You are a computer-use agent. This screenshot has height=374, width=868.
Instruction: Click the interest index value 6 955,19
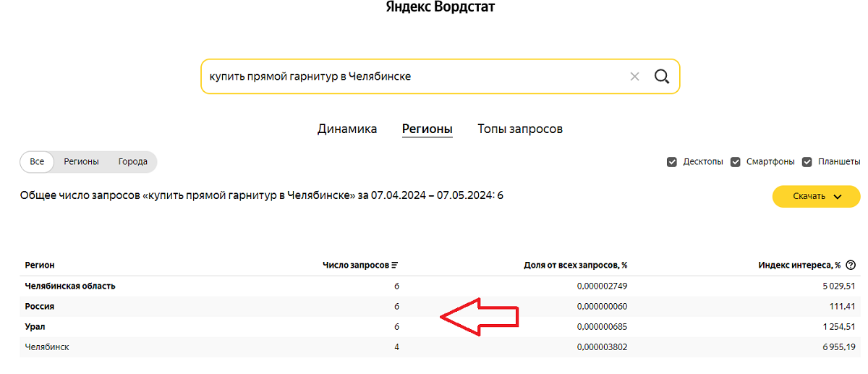click(x=838, y=347)
